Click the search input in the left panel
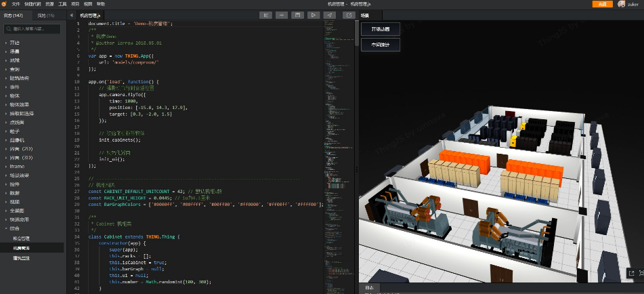Image resolution: width=644 pixels, height=294 pixels. point(33,29)
